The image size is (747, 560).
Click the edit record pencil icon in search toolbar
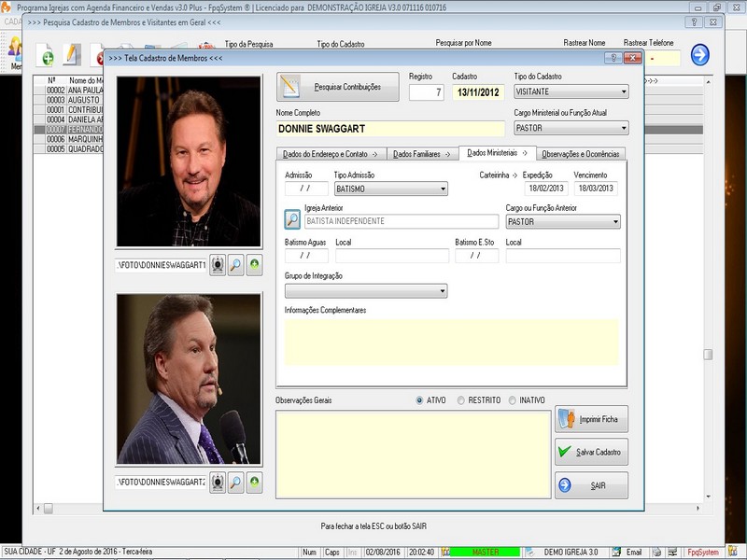point(72,54)
